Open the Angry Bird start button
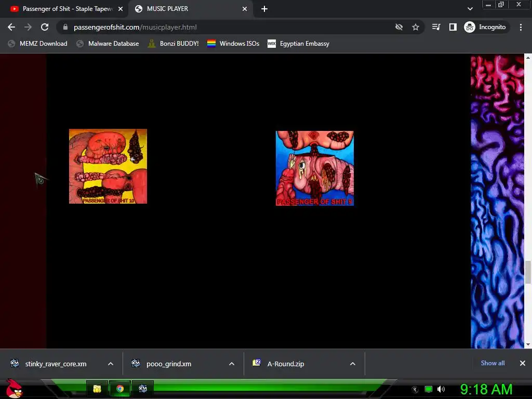The width and height of the screenshot is (532, 399). pyautogui.click(x=14, y=389)
